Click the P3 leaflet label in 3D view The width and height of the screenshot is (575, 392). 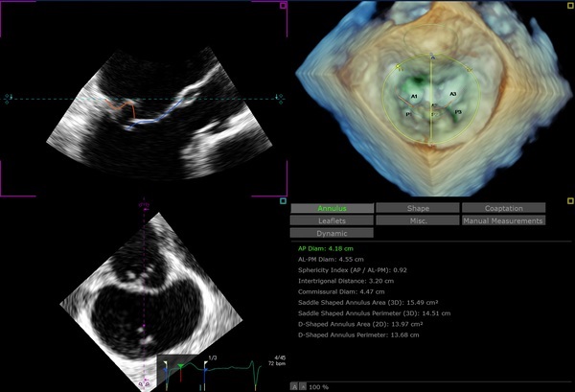(458, 114)
